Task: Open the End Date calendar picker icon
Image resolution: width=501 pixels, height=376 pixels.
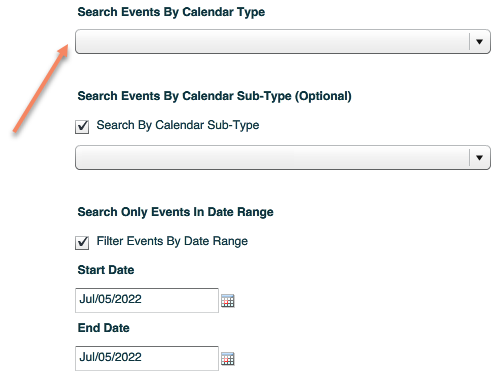Action: (x=228, y=359)
